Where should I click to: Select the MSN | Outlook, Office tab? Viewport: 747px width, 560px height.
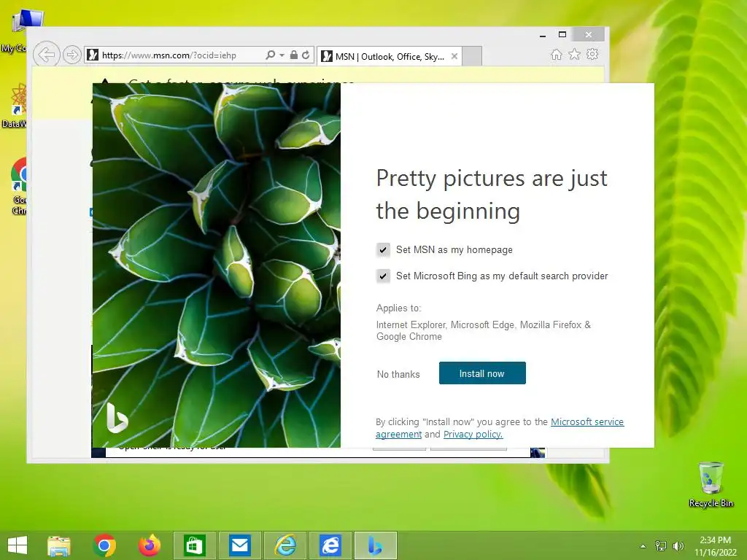pos(390,57)
